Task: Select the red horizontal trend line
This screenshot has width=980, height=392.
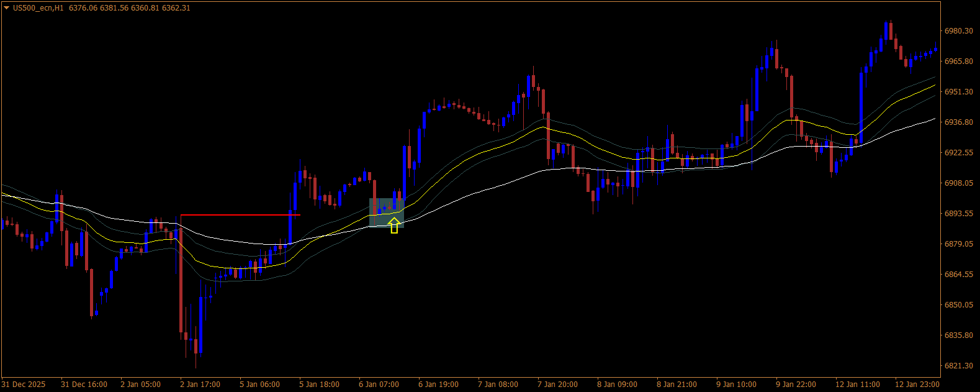Action: tap(240, 215)
